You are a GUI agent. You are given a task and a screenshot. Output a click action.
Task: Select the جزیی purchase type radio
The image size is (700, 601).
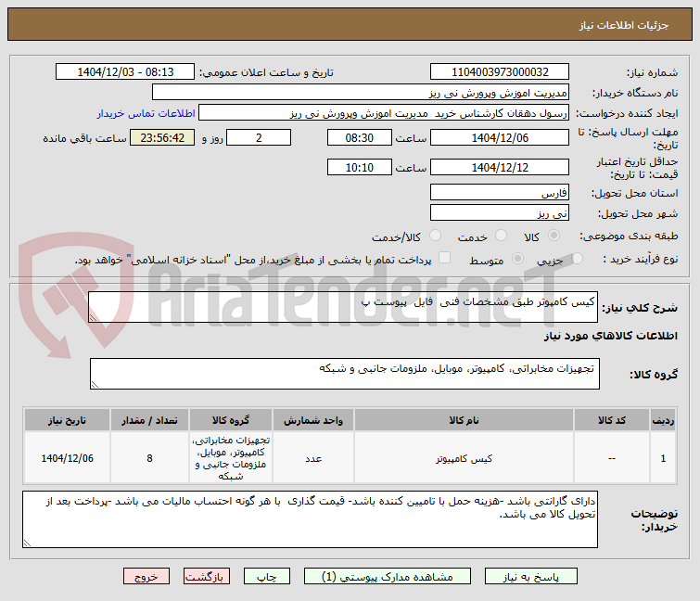pos(577,258)
